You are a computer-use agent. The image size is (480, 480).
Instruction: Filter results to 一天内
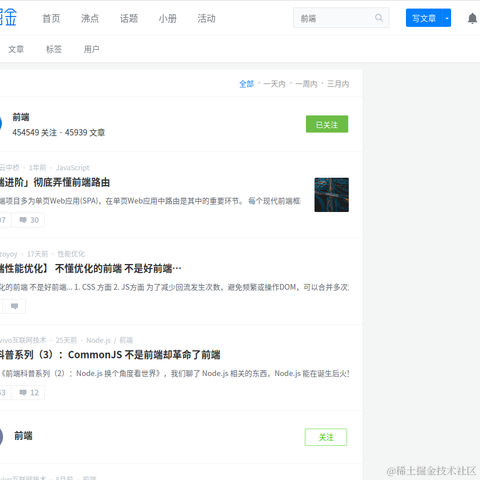[274, 84]
